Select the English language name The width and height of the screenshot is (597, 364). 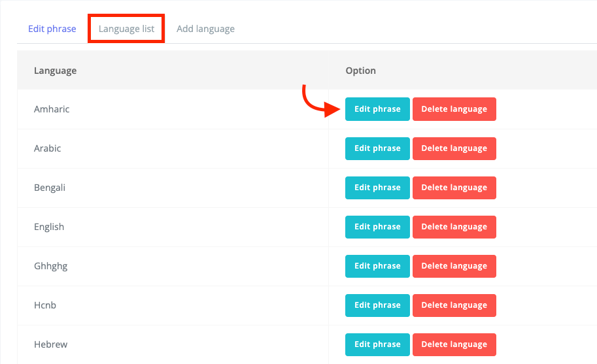49,227
